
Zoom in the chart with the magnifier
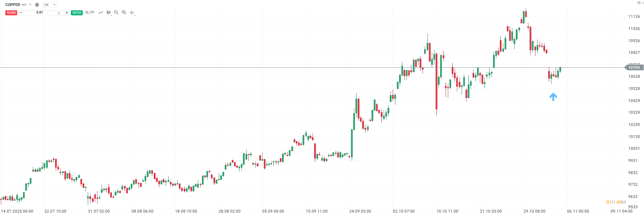(x=124, y=12)
